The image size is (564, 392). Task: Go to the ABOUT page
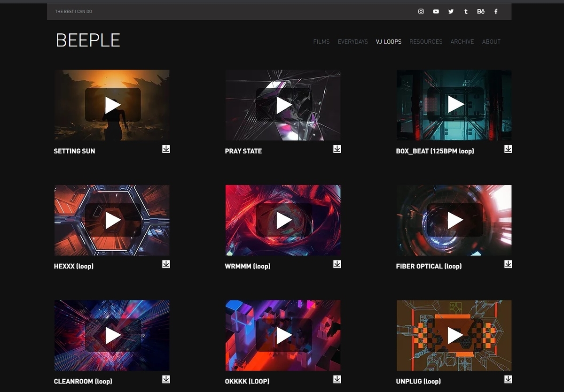tap(491, 42)
